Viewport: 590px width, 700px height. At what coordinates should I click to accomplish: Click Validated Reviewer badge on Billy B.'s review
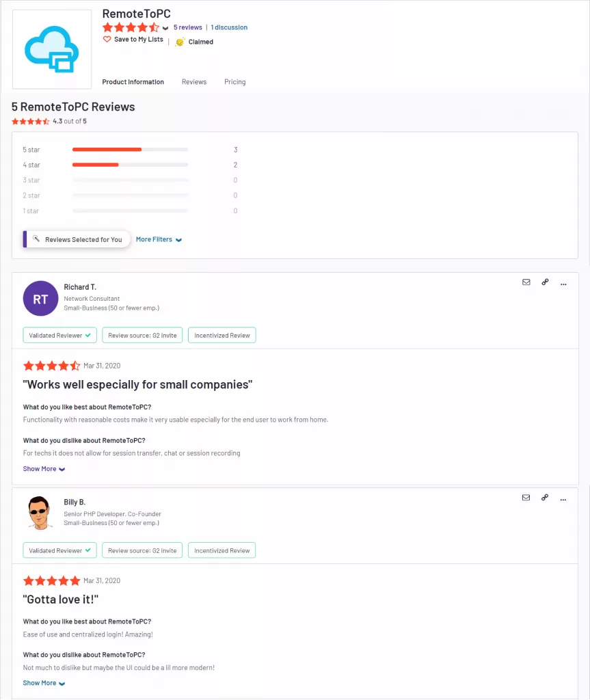(60, 550)
